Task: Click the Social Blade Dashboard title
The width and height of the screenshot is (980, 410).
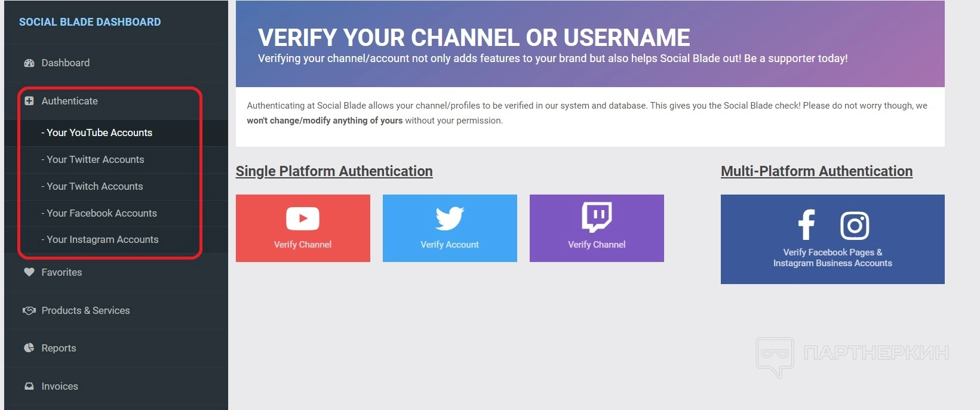Action: pos(90,22)
